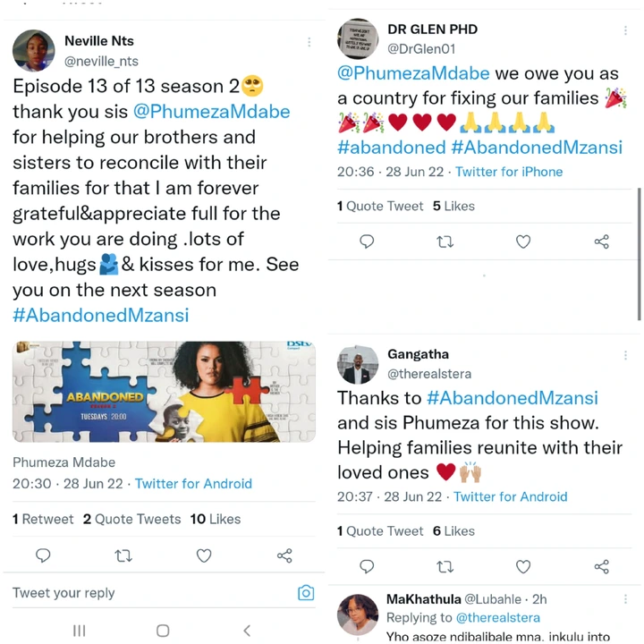Open more options on Neville Nts' tweet
Image resolution: width=644 pixels, height=644 pixels.
(x=309, y=42)
